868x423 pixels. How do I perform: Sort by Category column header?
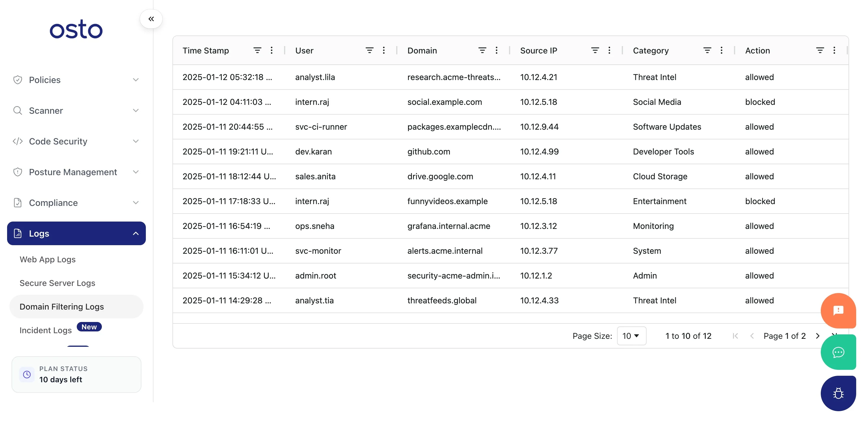pyautogui.click(x=651, y=51)
